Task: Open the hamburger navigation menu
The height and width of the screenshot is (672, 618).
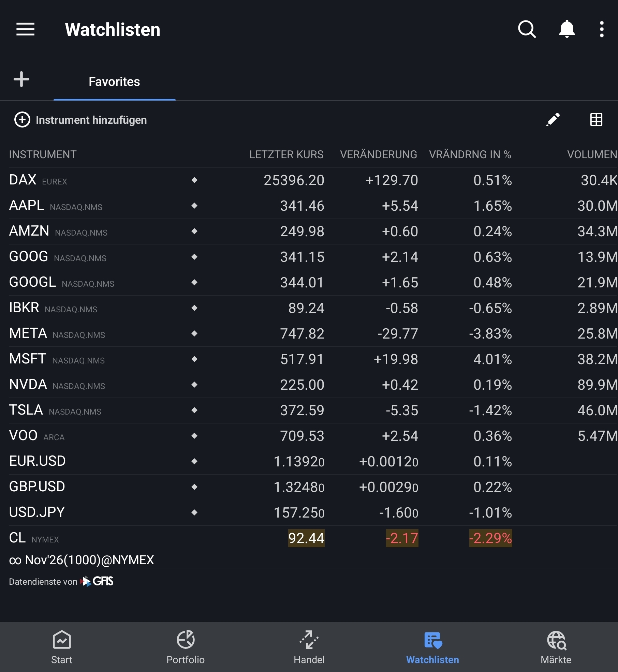Action: tap(25, 29)
